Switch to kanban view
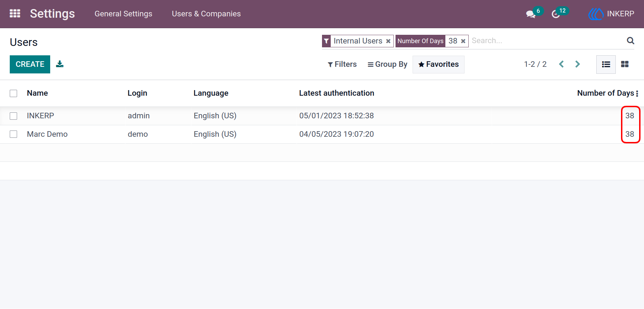Viewport: 644px width, 309px height. tap(625, 64)
